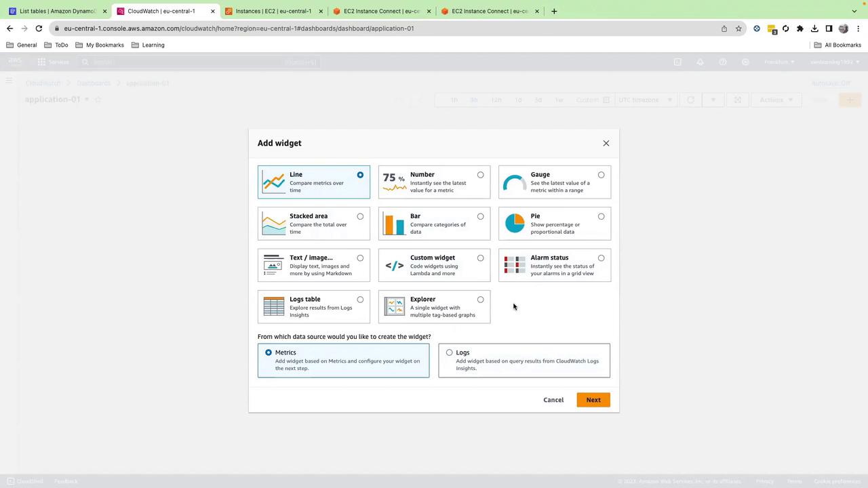The height and width of the screenshot is (488, 868).
Task: Click the Gauge arc widget icon
Action: point(515,182)
